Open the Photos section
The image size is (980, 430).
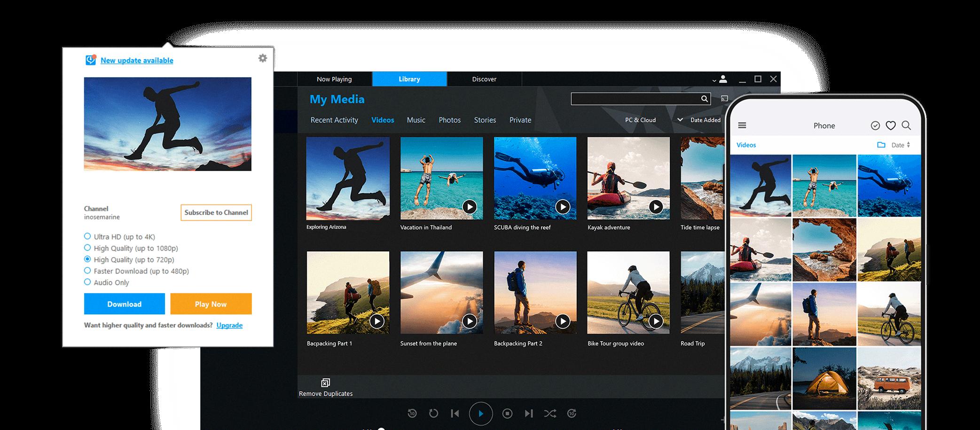[450, 120]
